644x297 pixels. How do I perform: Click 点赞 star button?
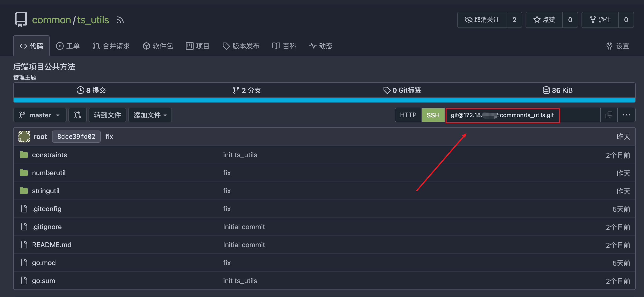pos(544,20)
